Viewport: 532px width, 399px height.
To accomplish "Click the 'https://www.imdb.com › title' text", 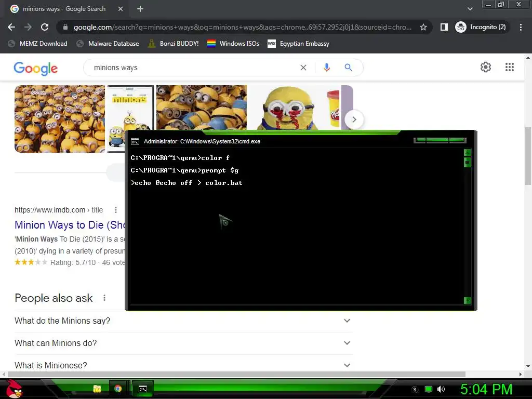I will click(x=59, y=210).
